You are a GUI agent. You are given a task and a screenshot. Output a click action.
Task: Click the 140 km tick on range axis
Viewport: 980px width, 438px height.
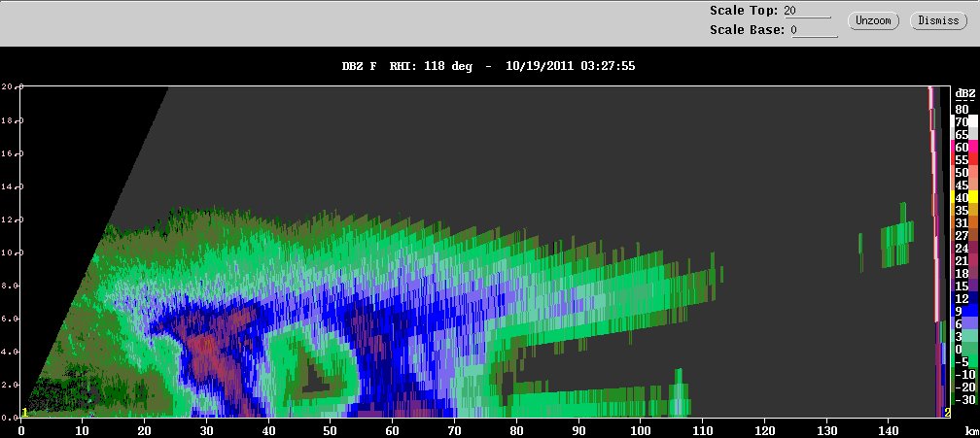tap(889, 430)
